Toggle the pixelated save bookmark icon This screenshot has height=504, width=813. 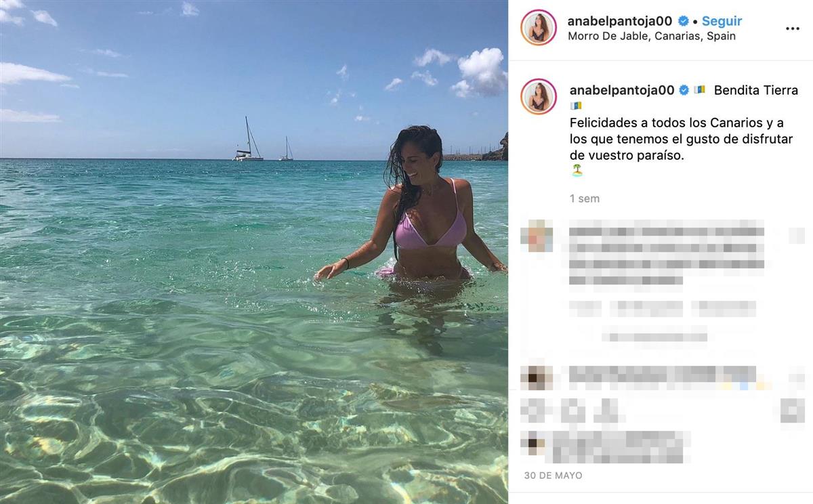(793, 410)
